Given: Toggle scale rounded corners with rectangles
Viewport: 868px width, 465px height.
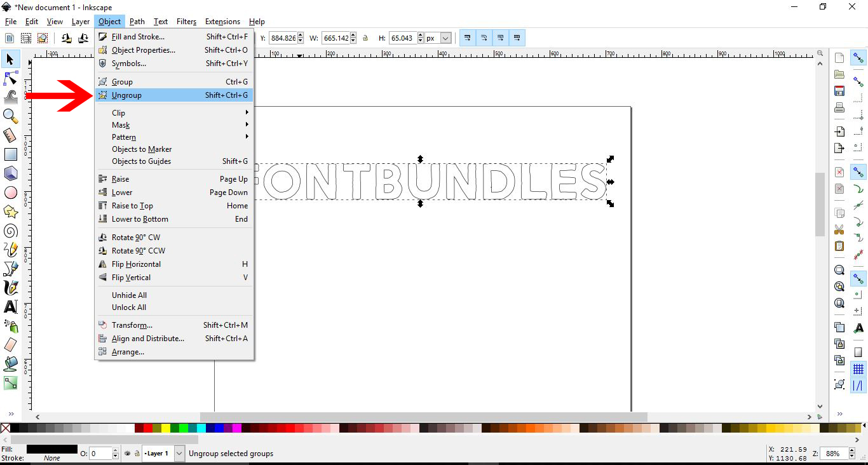Looking at the screenshot, I should [x=484, y=38].
